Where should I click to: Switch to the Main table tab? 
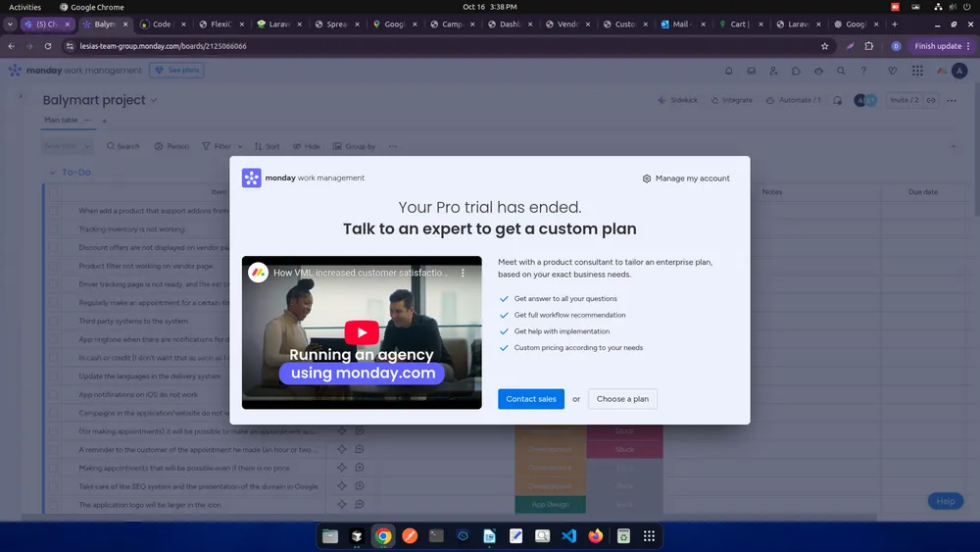(x=61, y=121)
